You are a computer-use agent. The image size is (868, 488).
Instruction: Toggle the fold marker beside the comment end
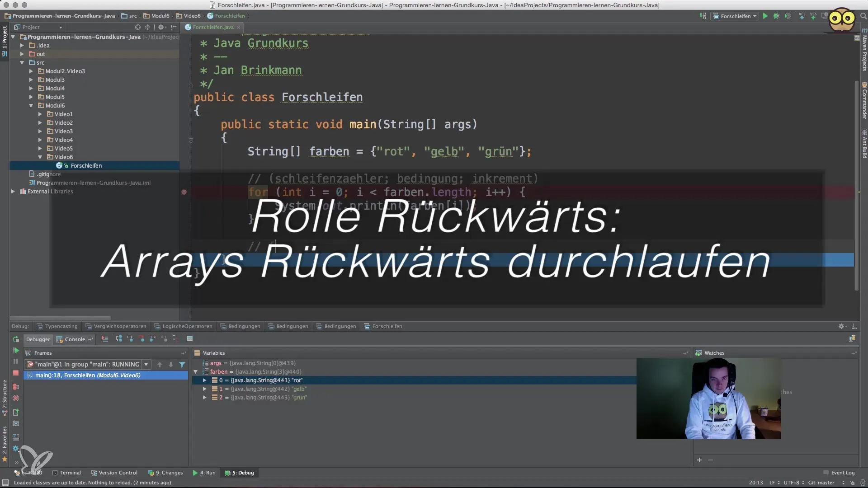pyautogui.click(x=191, y=85)
